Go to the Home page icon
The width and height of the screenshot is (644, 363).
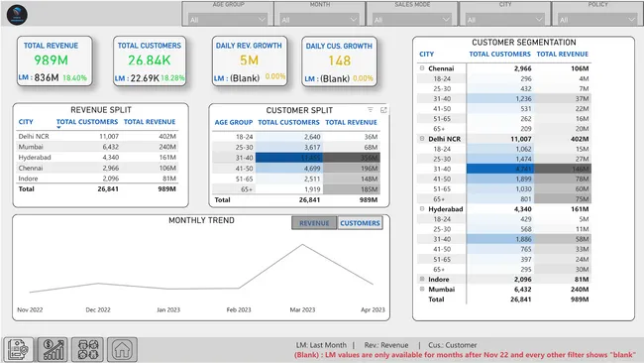pos(123,349)
